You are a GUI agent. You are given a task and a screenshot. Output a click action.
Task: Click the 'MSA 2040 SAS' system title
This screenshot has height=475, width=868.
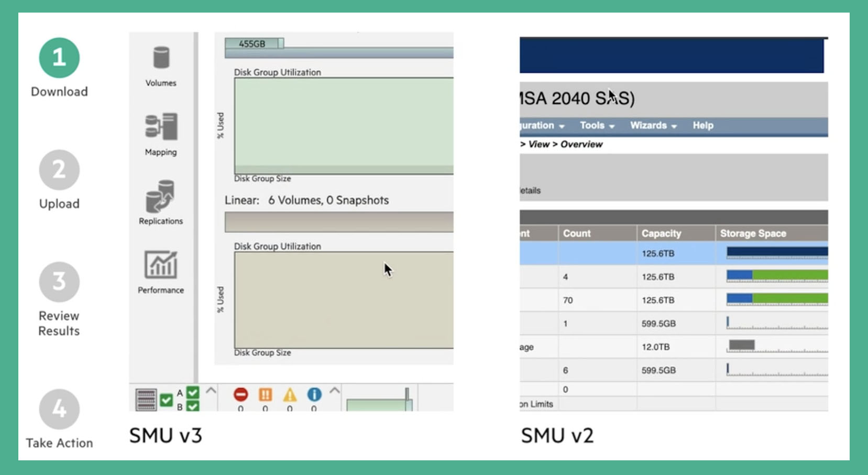tap(577, 98)
